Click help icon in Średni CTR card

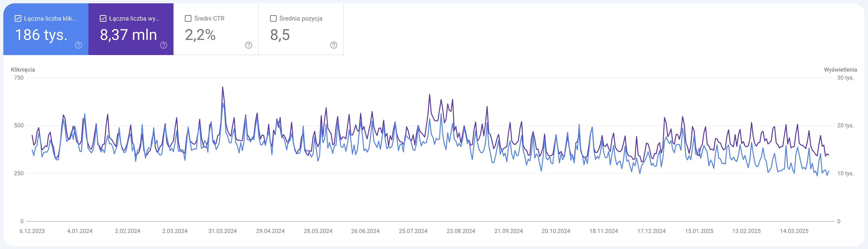click(249, 45)
